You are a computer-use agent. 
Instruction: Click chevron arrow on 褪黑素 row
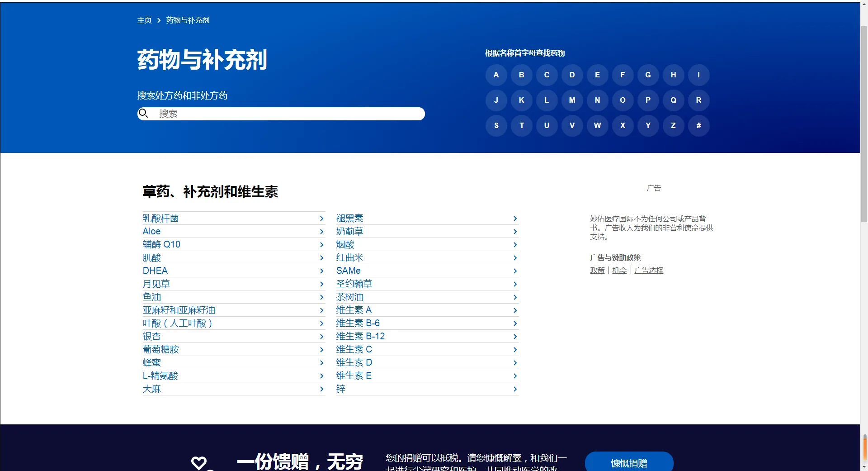click(x=515, y=219)
